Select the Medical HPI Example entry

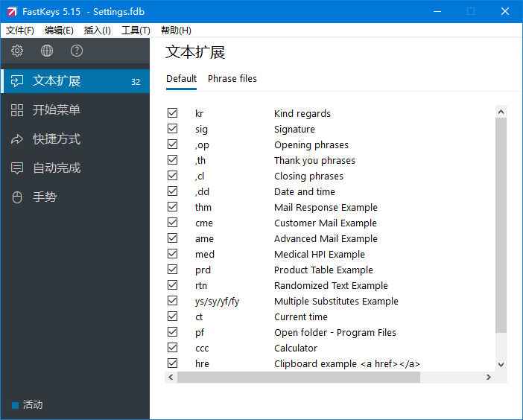click(320, 255)
